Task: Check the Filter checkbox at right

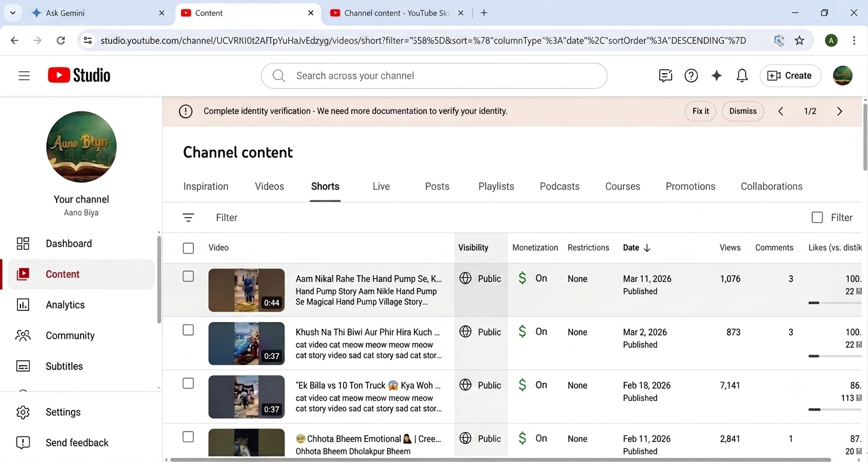Action: pos(818,217)
